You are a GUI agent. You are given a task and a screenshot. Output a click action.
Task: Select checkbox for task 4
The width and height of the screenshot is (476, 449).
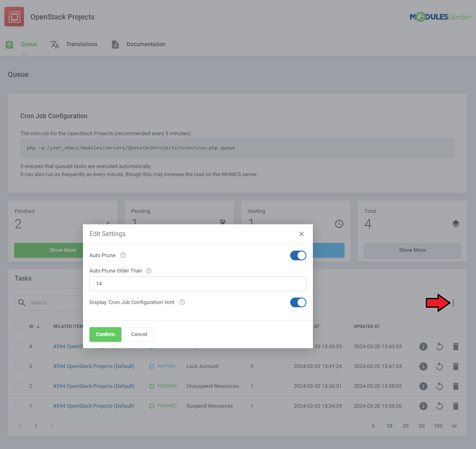(x=19, y=347)
